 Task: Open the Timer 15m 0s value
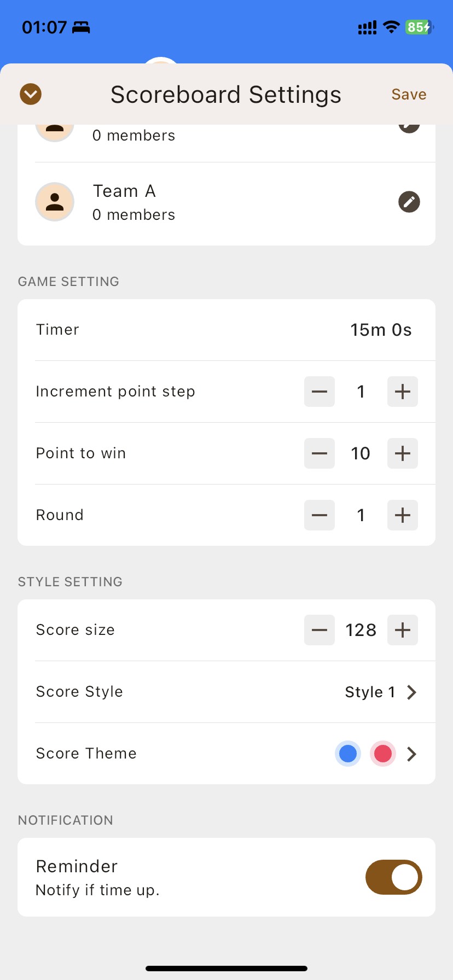(381, 330)
